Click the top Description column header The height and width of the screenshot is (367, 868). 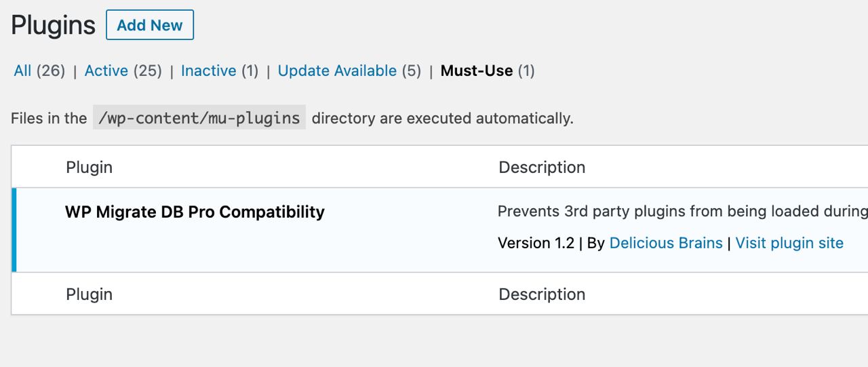tap(542, 167)
